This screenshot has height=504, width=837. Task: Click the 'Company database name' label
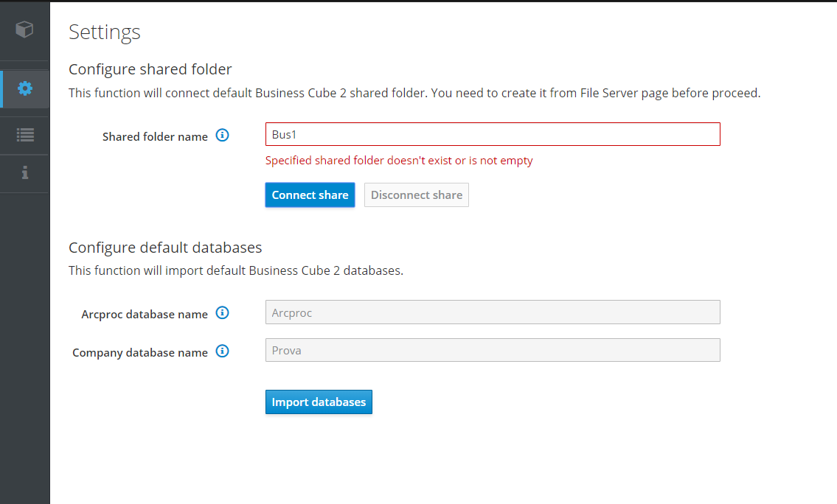[140, 352]
